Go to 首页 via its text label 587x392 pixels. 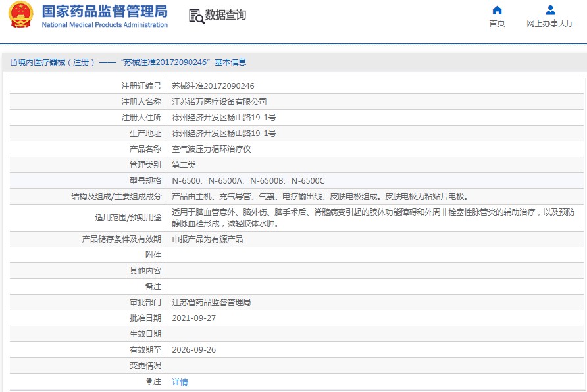coord(497,24)
